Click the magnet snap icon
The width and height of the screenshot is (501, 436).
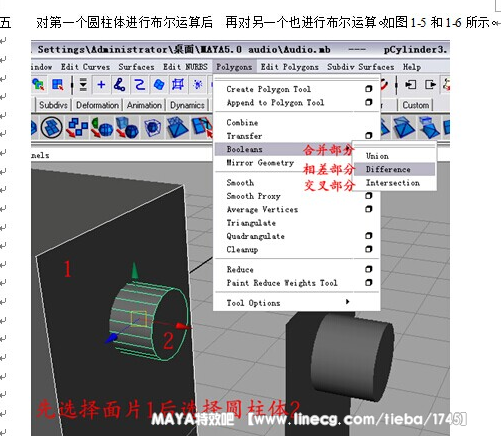tap(384, 85)
